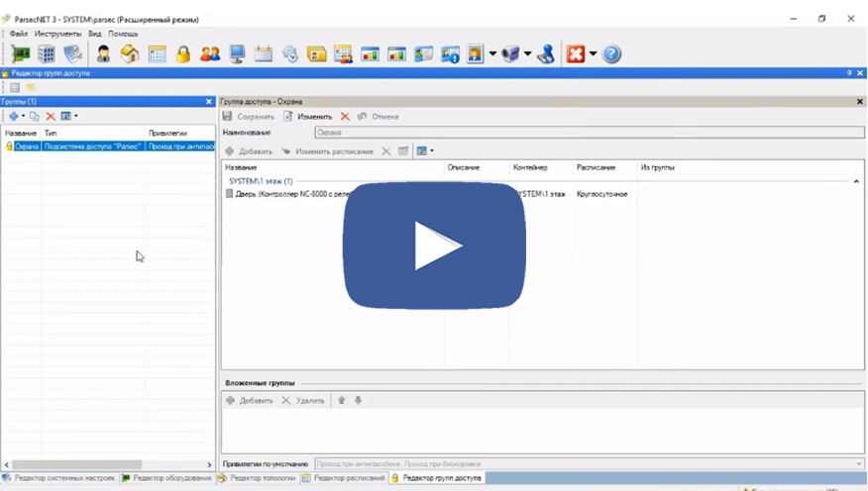Open the schedule calendar grid icon
868x491 pixels.
[158, 54]
